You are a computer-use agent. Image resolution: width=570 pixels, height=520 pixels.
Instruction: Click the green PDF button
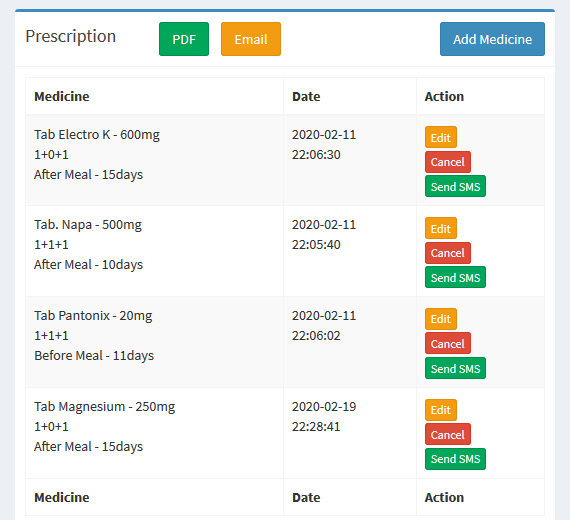[184, 39]
